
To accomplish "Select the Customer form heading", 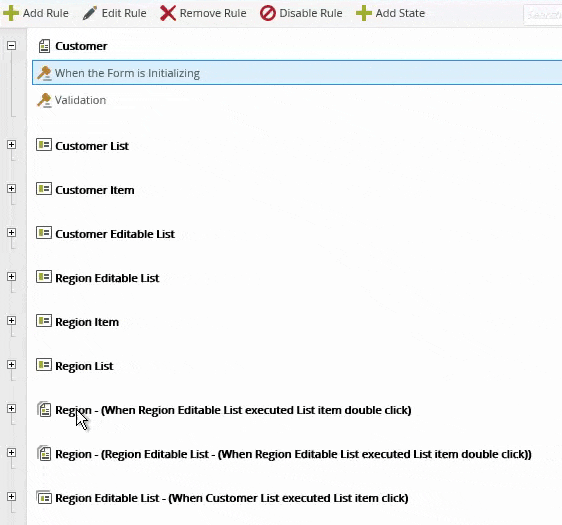I will tap(81, 46).
